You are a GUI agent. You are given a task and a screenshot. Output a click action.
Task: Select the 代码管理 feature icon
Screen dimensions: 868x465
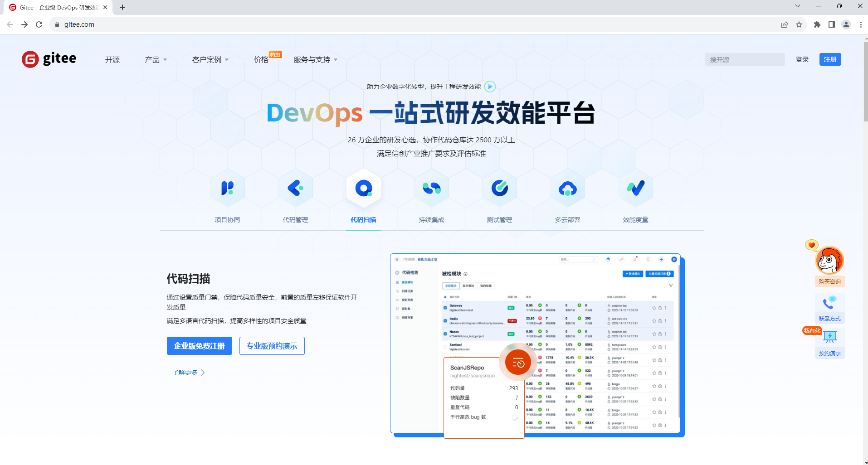(295, 188)
